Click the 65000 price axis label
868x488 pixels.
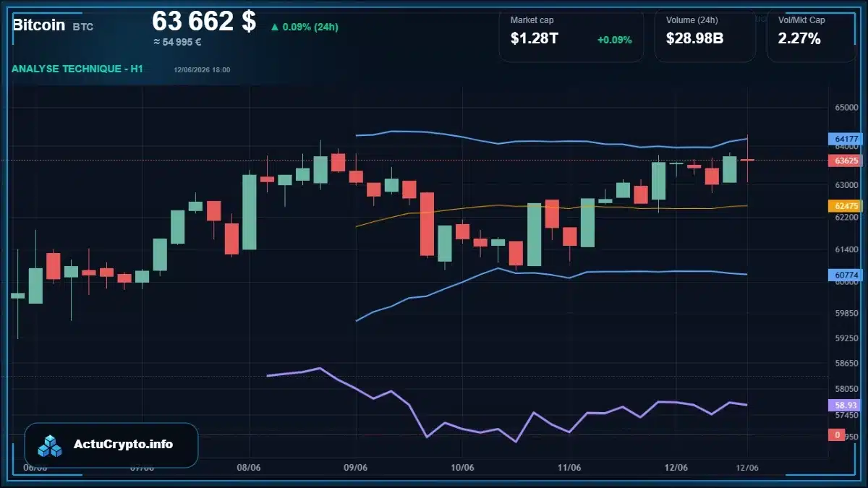pos(846,108)
